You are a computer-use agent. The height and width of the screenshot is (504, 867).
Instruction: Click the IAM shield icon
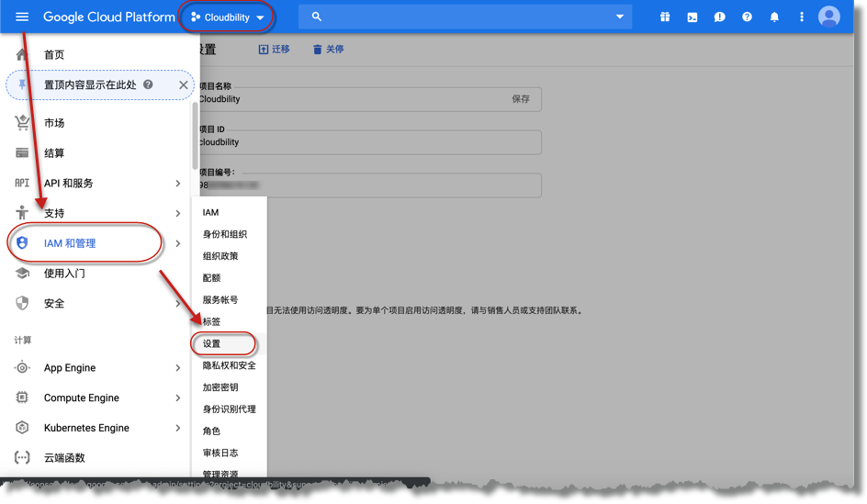pos(22,243)
